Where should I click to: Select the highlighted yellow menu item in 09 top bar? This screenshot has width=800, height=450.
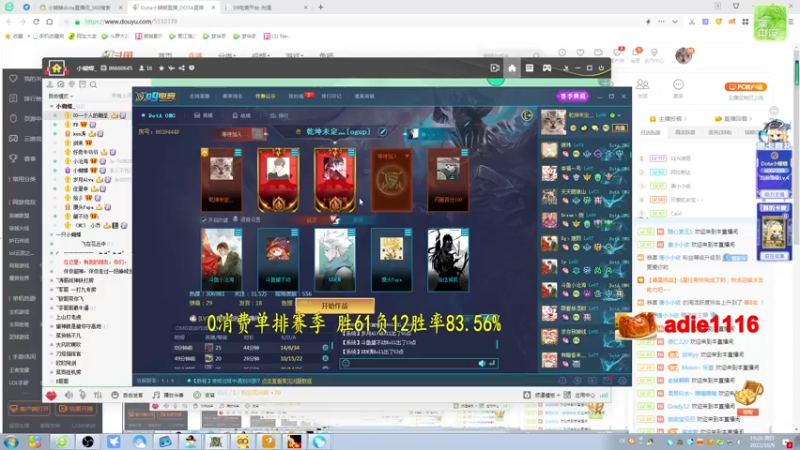tap(265, 96)
